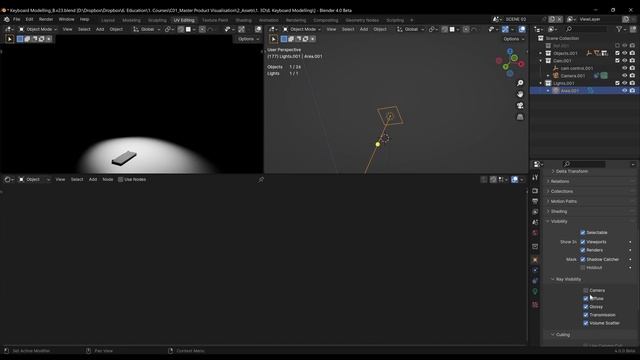Open the Render menu
This screenshot has height=360, width=640.
(46, 19)
